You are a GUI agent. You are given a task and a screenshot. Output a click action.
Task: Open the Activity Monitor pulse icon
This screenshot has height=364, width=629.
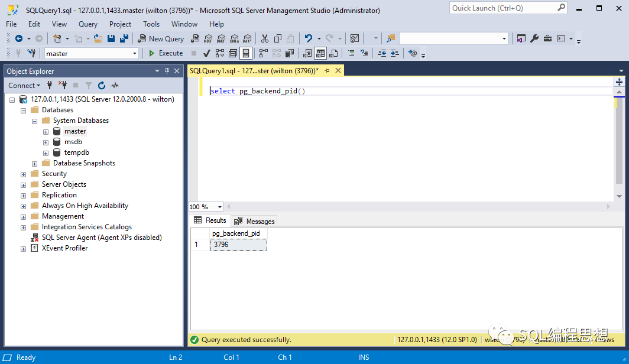[115, 85]
